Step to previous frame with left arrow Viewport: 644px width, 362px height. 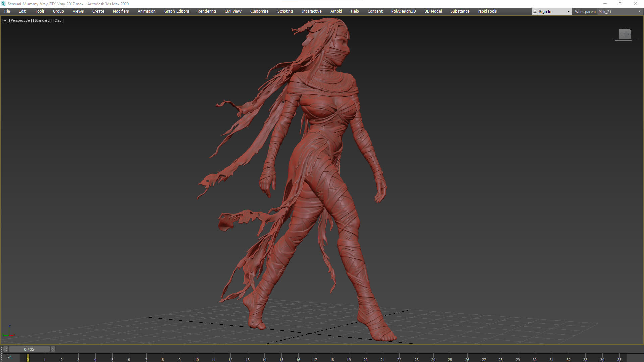click(x=6, y=349)
